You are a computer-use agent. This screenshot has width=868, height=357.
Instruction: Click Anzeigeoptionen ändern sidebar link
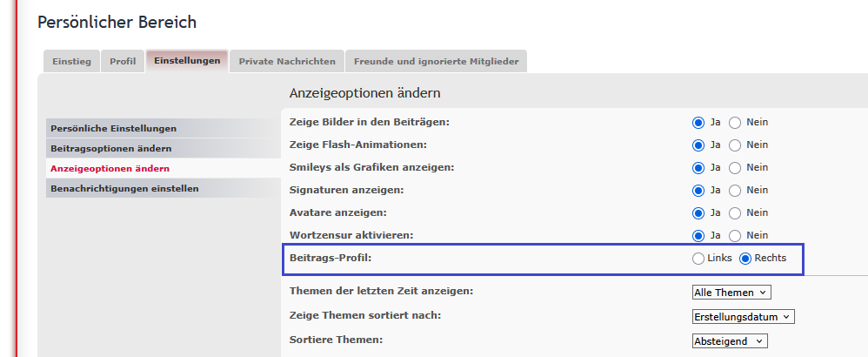pyautogui.click(x=110, y=168)
